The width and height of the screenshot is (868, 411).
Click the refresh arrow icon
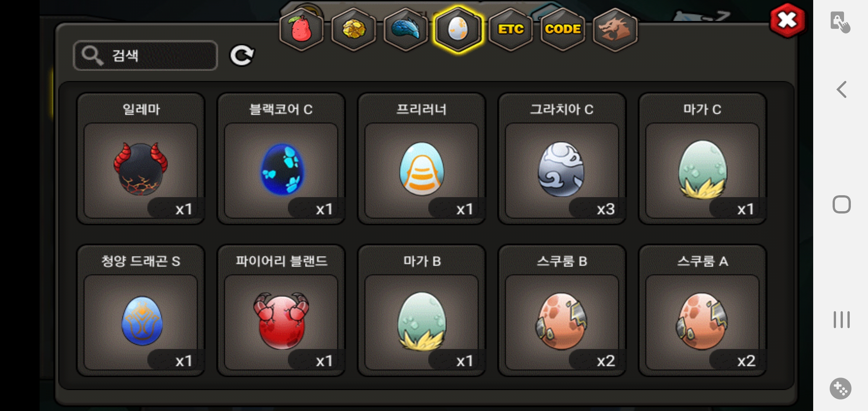pos(242,56)
